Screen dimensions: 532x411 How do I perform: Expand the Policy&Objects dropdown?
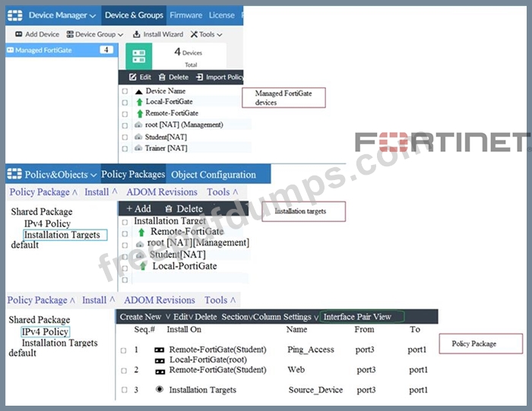tap(93, 175)
